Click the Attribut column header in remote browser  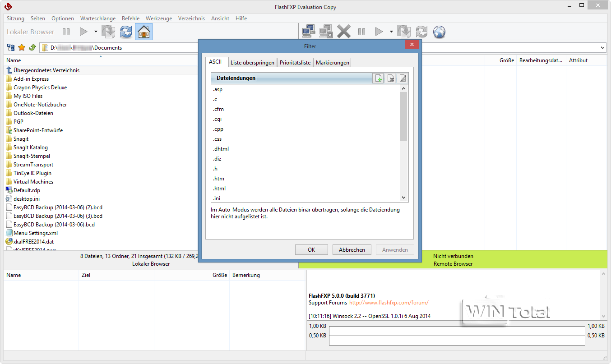click(578, 60)
